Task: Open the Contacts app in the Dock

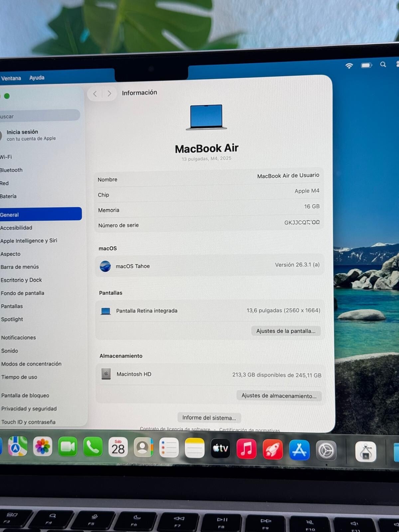Action: [x=143, y=447]
